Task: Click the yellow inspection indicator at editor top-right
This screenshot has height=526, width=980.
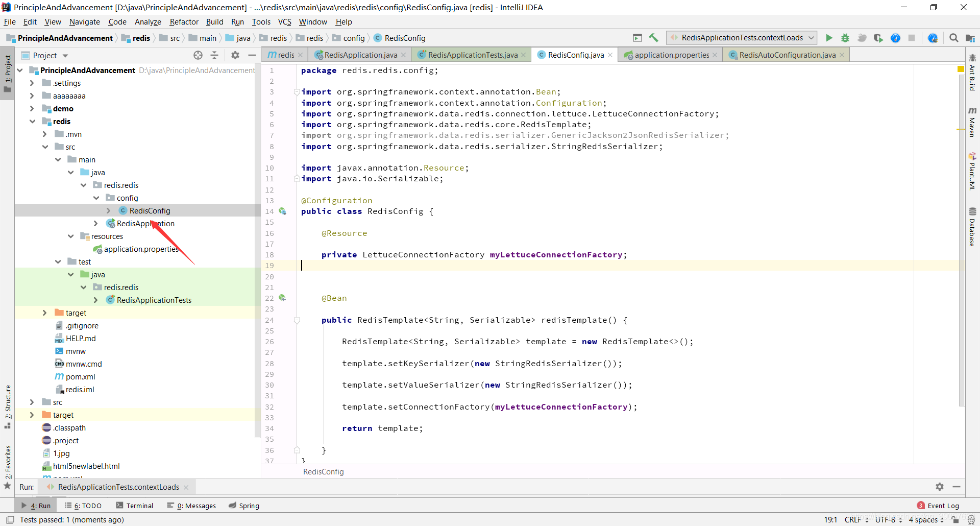Action: [961, 69]
